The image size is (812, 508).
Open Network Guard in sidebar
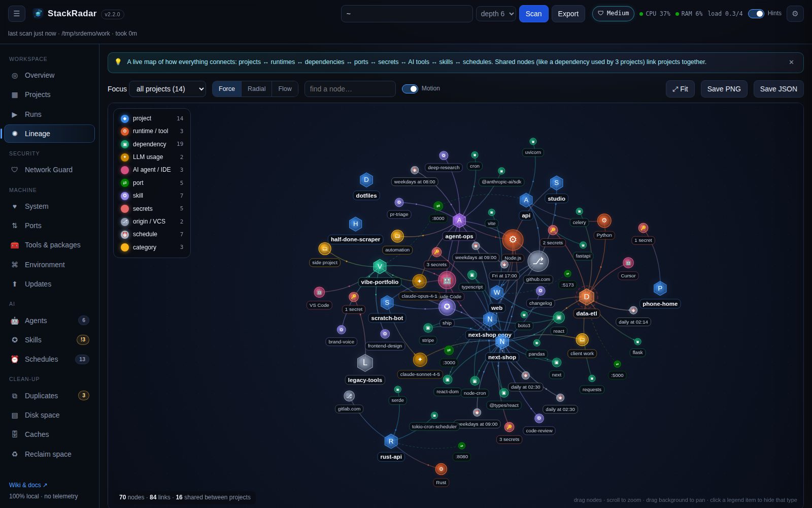tap(49, 170)
